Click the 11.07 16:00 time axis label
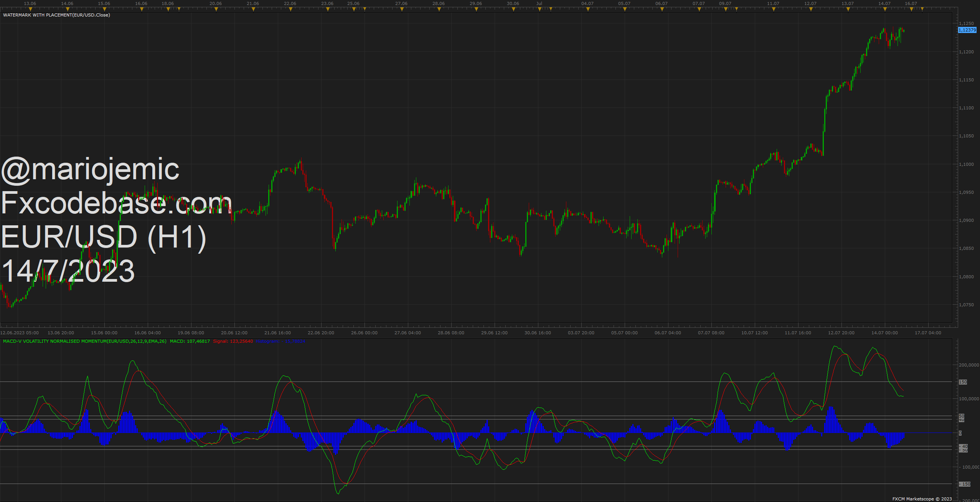The width and height of the screenshot is (980, 502). 798,333
